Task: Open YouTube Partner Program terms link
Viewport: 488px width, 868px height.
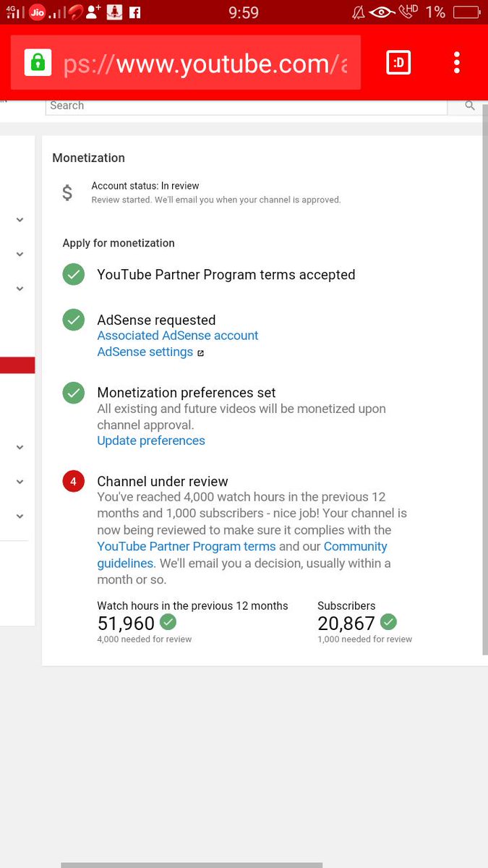Action: [187, 546]
